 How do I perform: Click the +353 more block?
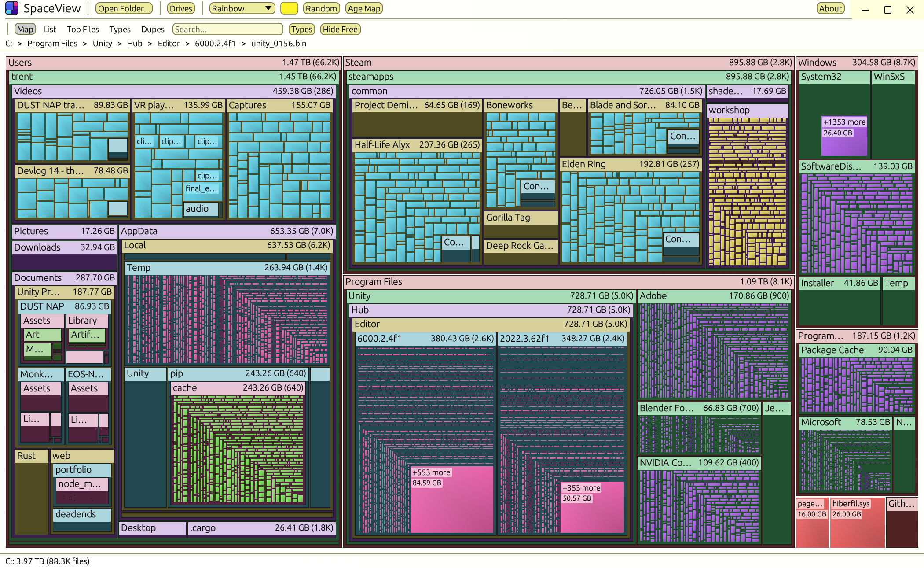pos(592,507)
